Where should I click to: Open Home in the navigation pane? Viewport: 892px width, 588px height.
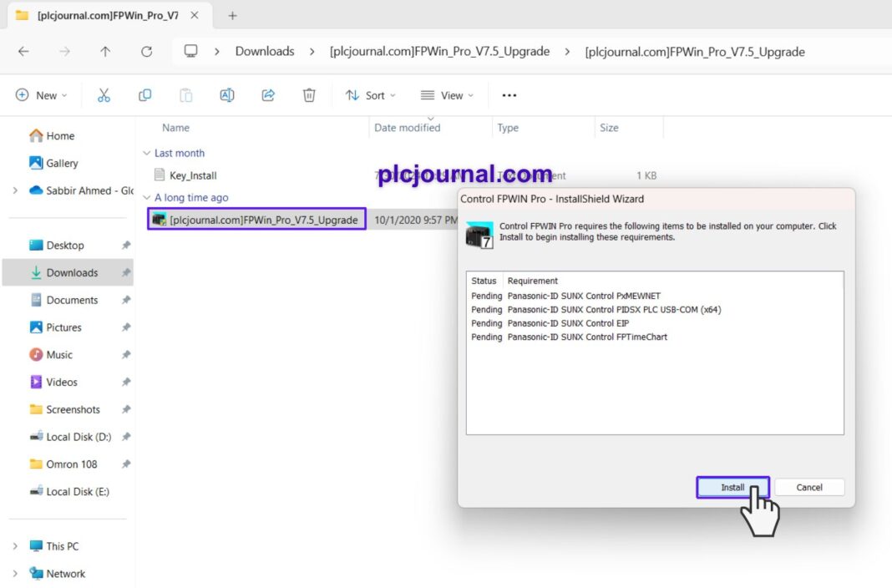point(60,136)
